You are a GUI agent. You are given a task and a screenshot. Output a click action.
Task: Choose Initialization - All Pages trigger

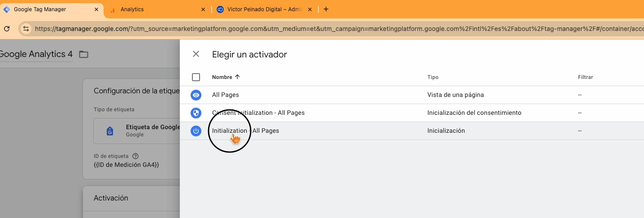click(x=412, y=131)
